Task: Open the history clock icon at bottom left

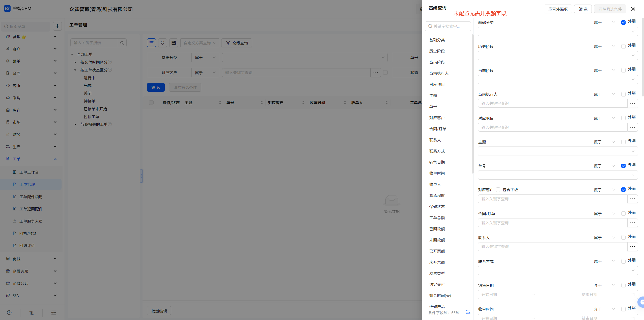Action: pyautogui.click(x=9, y=313)
